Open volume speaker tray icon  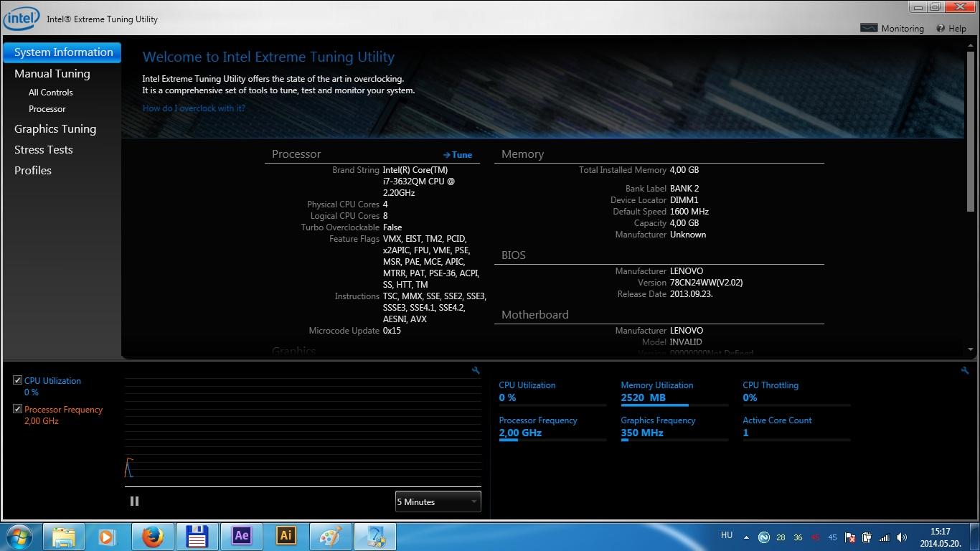coord(902,537)
